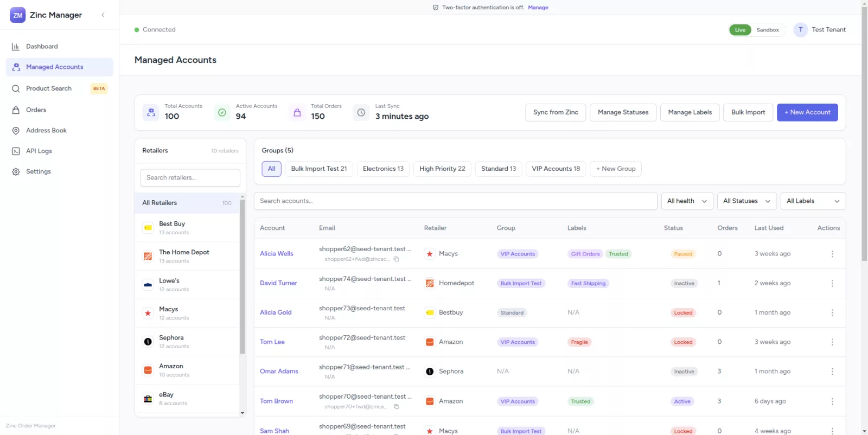This screenshot has height=435, width=868.
Task: Copy the shopper62+fwd forwarding email address
Action: click(397, 259)
